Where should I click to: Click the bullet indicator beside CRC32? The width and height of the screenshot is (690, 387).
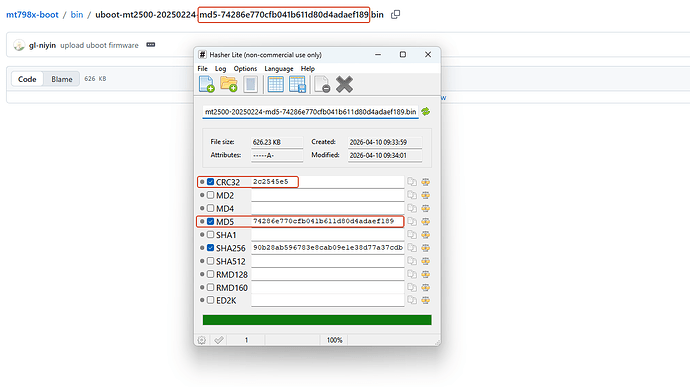click(x=202, y=182)
